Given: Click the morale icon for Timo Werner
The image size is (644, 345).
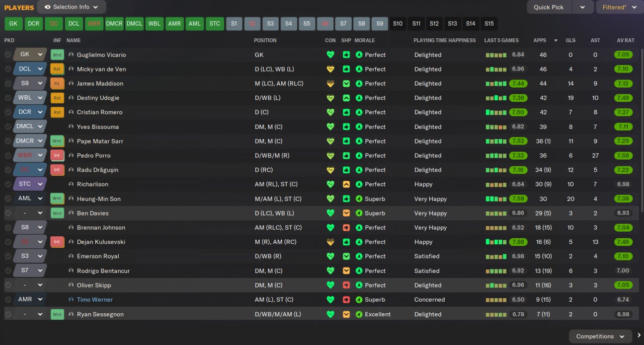Looking at the screenshot, I should [x=359, y=300].
